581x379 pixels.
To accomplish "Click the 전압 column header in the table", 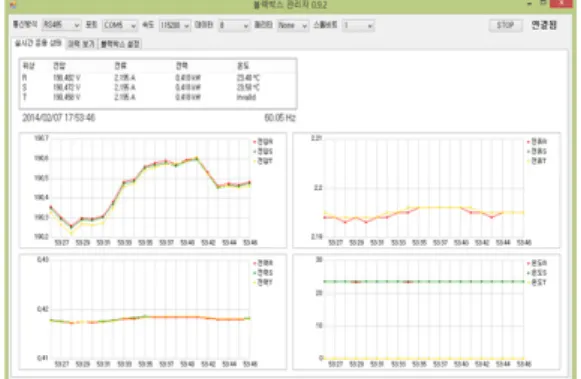I will click(x=59, y=66).
